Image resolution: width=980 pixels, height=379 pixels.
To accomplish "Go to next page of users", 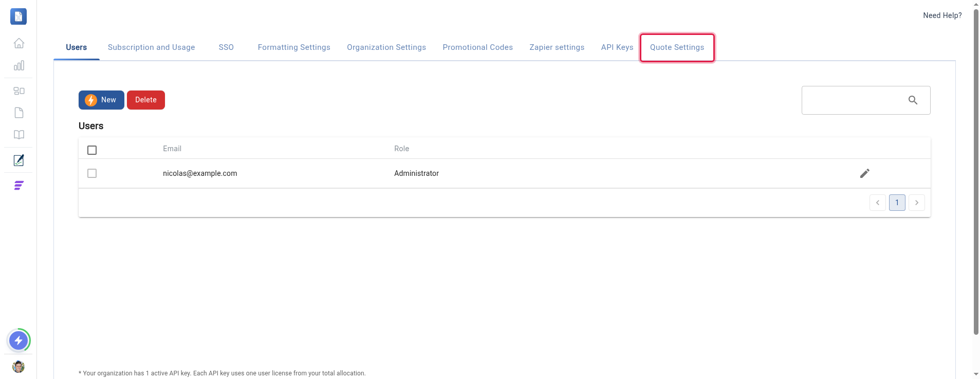I will 917,203.
